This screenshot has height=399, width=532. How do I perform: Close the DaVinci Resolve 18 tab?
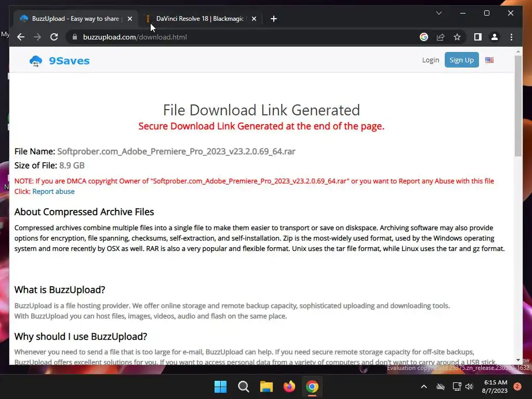[x=254, y=19]
